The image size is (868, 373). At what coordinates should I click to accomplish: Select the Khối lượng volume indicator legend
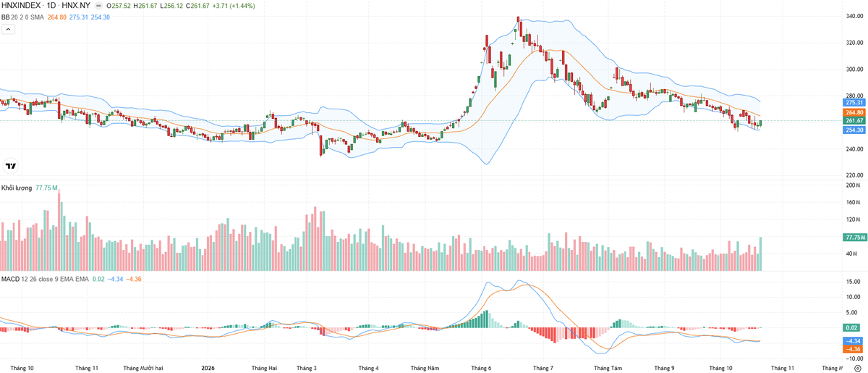[x=17, y=188]
